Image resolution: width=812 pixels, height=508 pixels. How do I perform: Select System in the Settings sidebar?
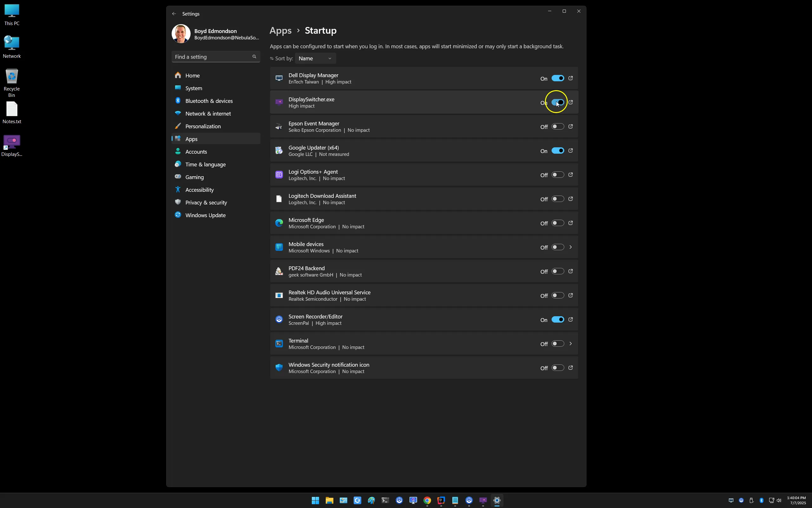click(216, 88)
